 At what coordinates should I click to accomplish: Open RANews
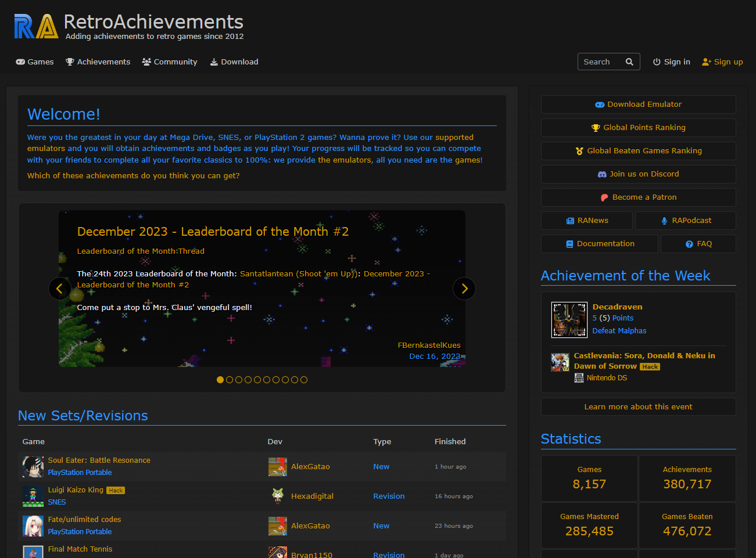tap(587, 221)
